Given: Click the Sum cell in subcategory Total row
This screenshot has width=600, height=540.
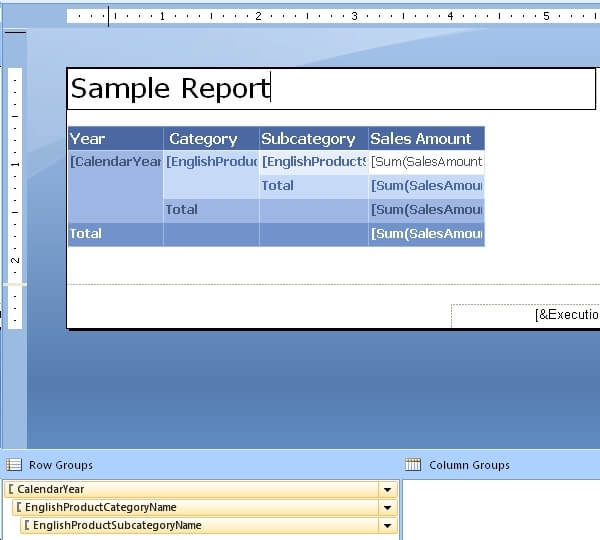Looking at the screenshot, I should tap(427, 186).
